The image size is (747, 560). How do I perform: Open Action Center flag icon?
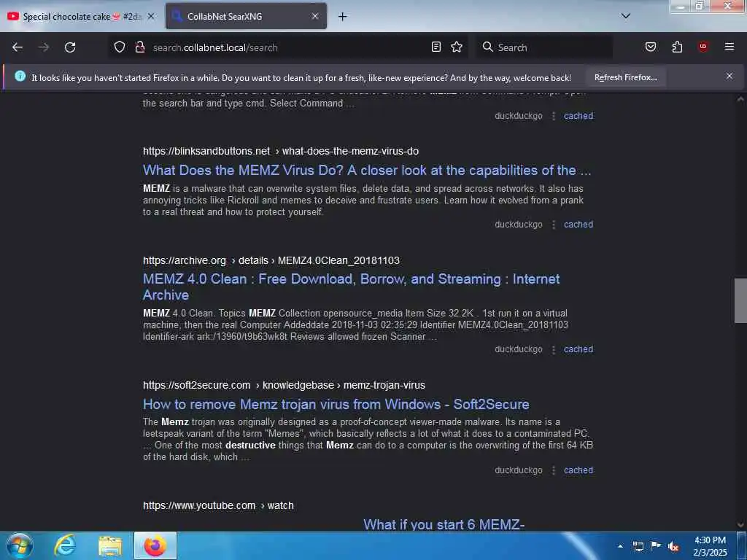656,546
